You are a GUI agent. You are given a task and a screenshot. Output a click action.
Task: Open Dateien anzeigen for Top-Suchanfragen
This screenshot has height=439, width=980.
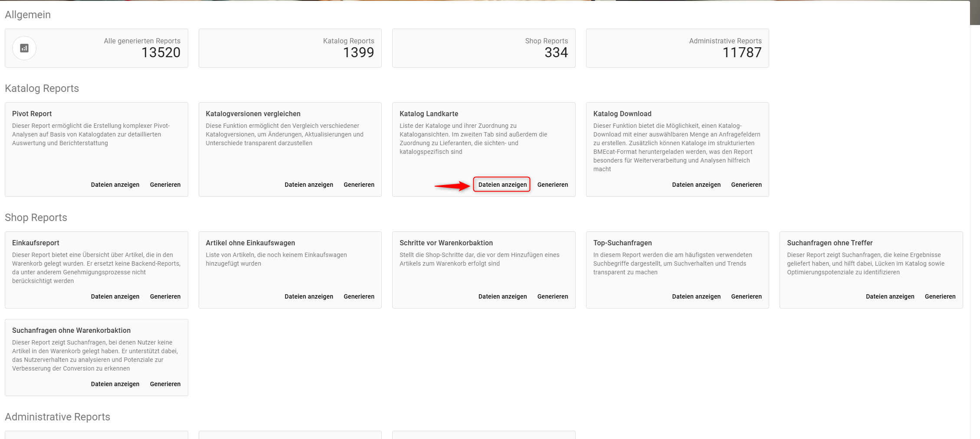pos(696,296)
